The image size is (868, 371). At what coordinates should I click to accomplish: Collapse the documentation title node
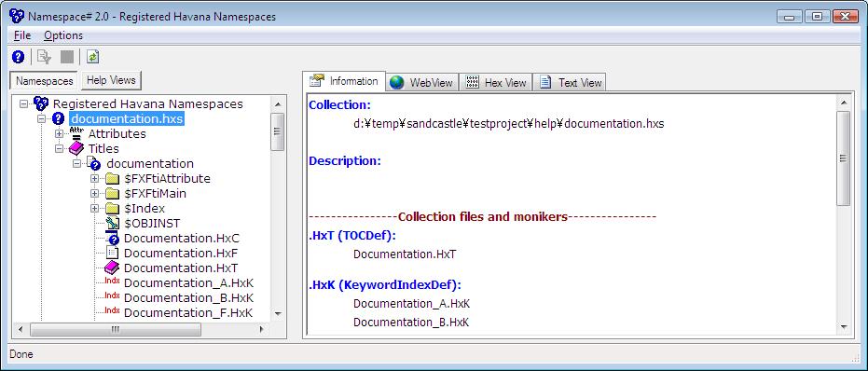tap(77, 163)
